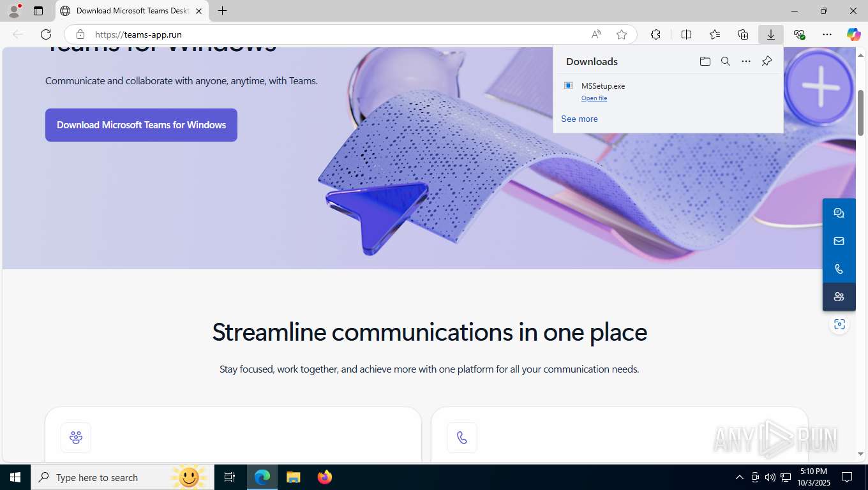The height and width of the screenshot is (490, 868).
Task: Click the people icon on left feature card
Action: point(76,438)
